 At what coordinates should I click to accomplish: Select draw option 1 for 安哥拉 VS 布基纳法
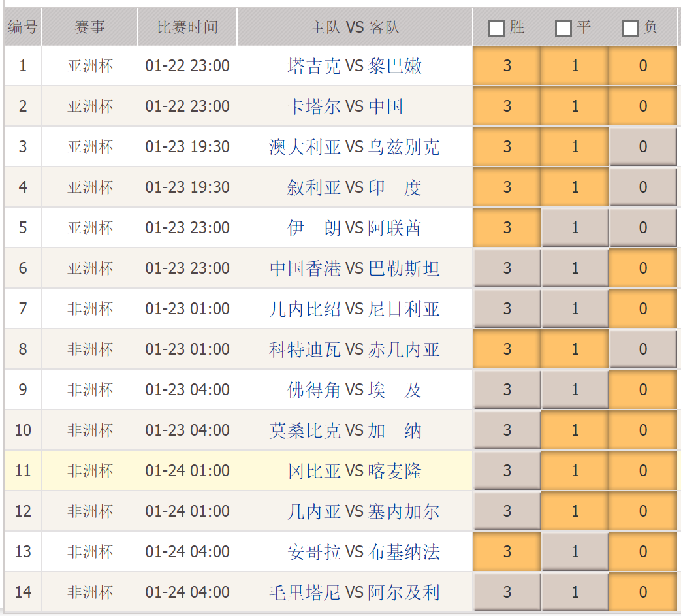575,551
